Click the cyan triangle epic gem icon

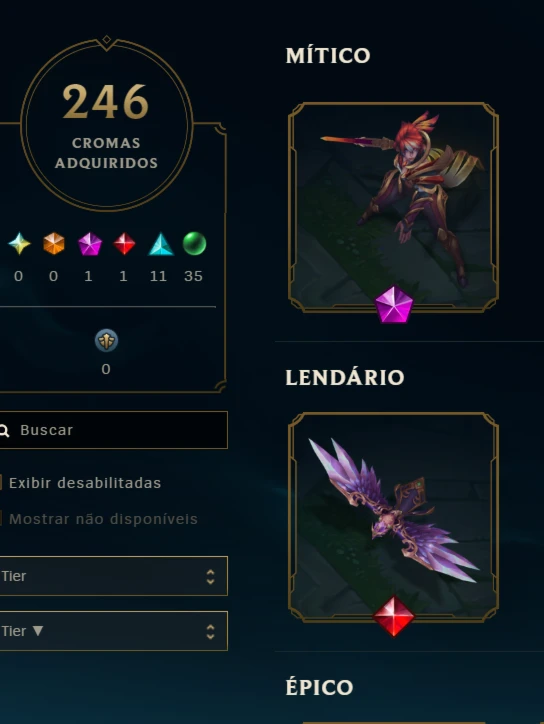160,244
